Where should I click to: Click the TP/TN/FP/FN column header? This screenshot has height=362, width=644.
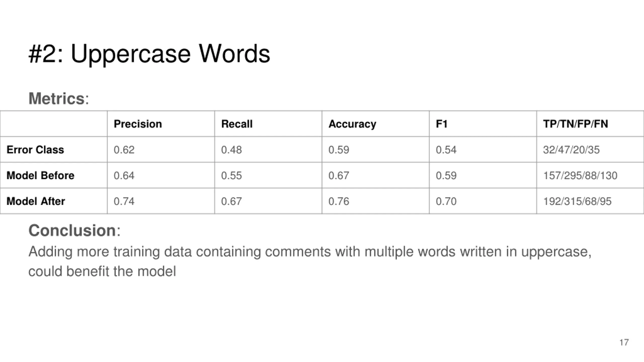click(x=576, y=124)
